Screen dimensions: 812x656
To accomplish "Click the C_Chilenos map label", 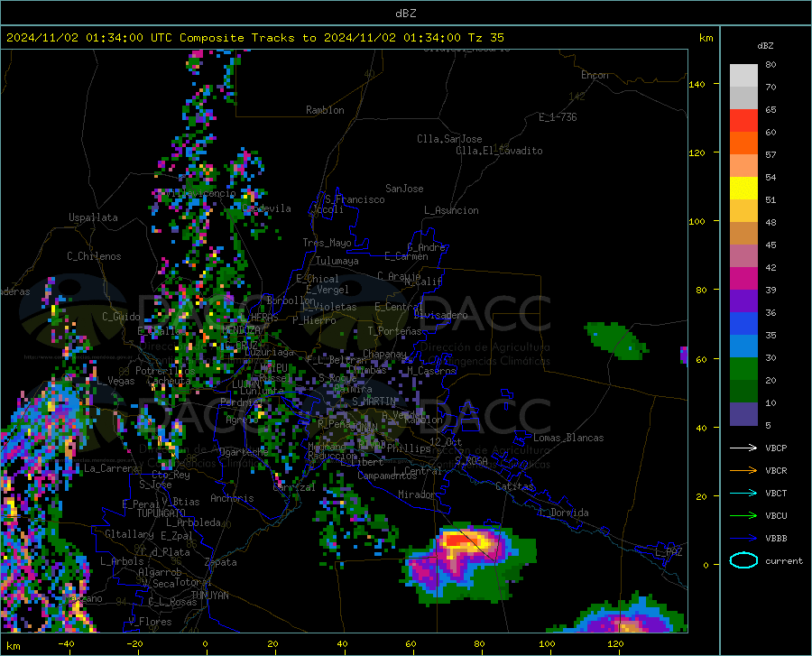I will [x=94, y=256].
